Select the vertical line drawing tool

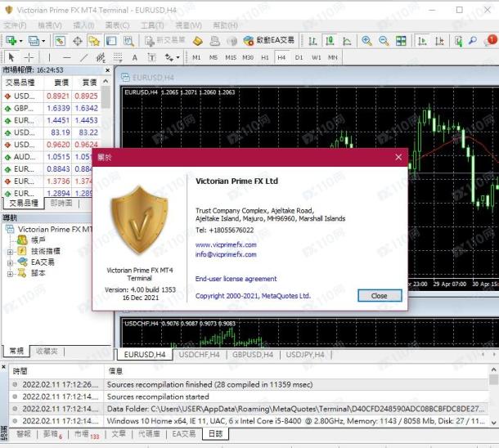pyautogui.click(x=49, y=57)
